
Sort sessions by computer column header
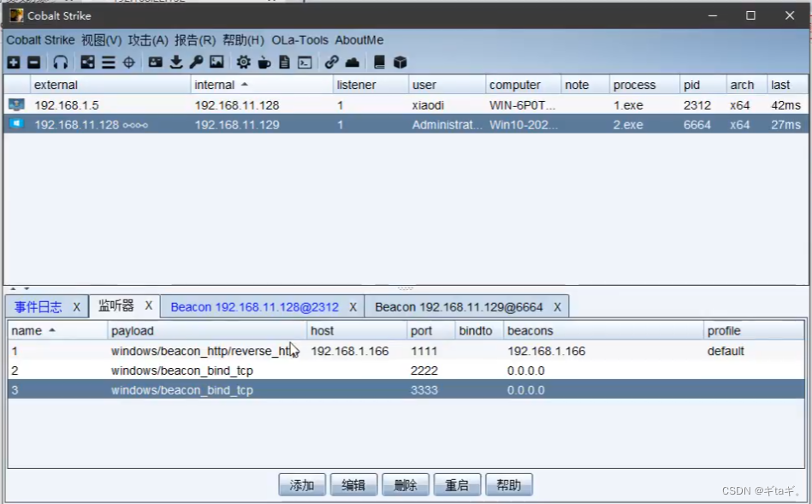click(x=523, y=85)
